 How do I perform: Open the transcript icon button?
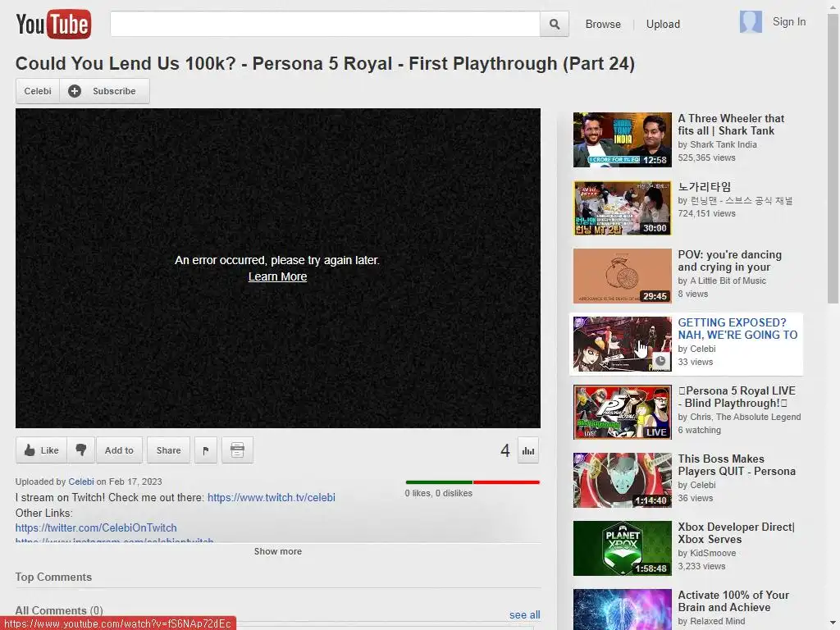pyautogui.click(x=237, y=450)
